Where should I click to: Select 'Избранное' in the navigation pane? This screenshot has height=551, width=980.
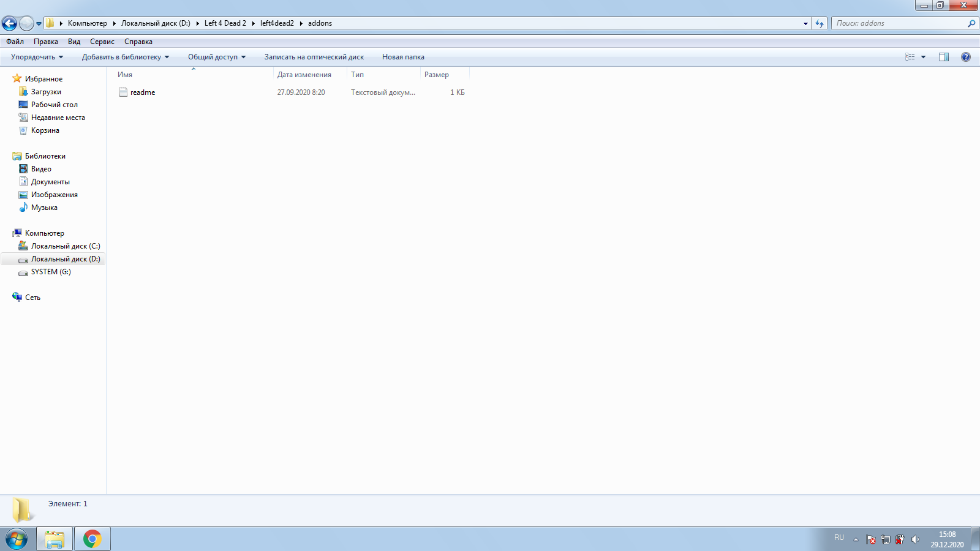[x=43, y=79]
